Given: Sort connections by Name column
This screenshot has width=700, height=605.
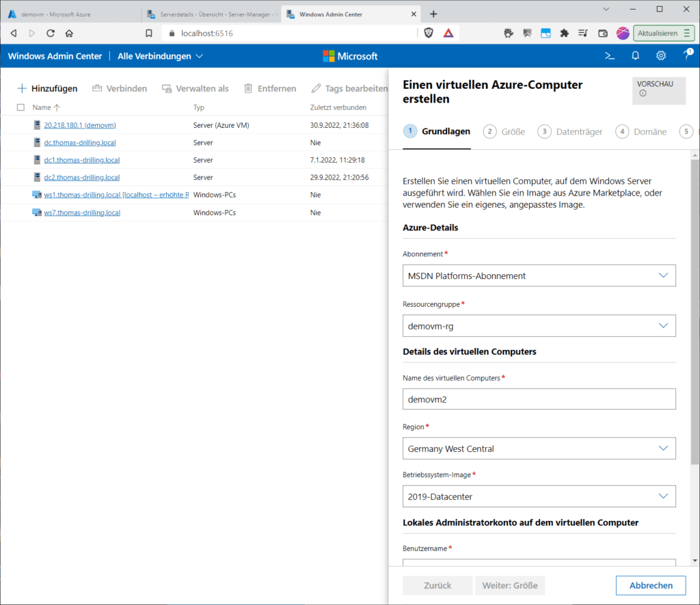Looking at the screenshot, I should click(x=46, y=107).
